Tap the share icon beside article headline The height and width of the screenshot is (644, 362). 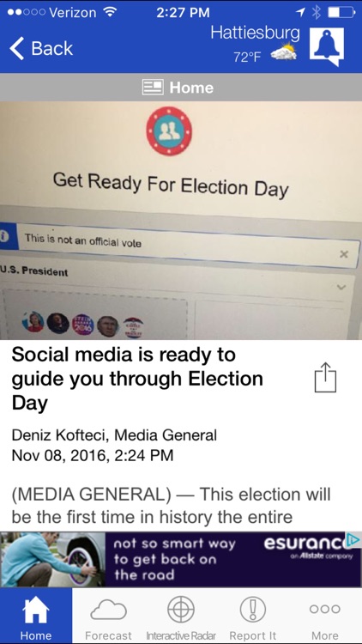[x=325, y=377]
